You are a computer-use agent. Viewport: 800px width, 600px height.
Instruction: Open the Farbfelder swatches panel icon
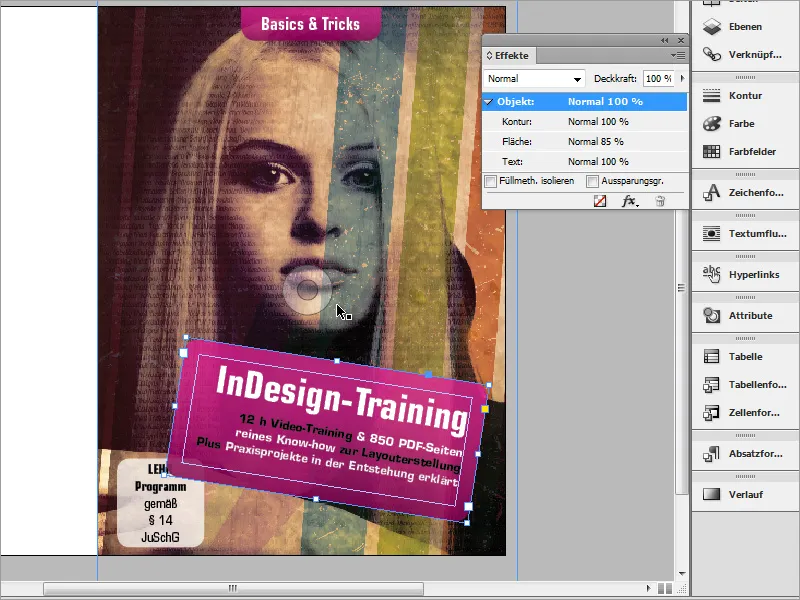pos(711,152)
